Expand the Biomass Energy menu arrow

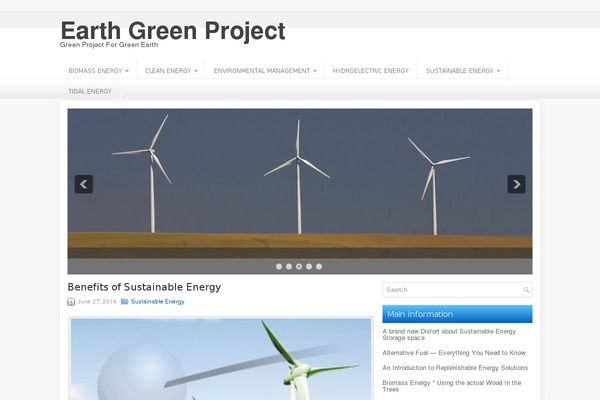tap(127, 71)
